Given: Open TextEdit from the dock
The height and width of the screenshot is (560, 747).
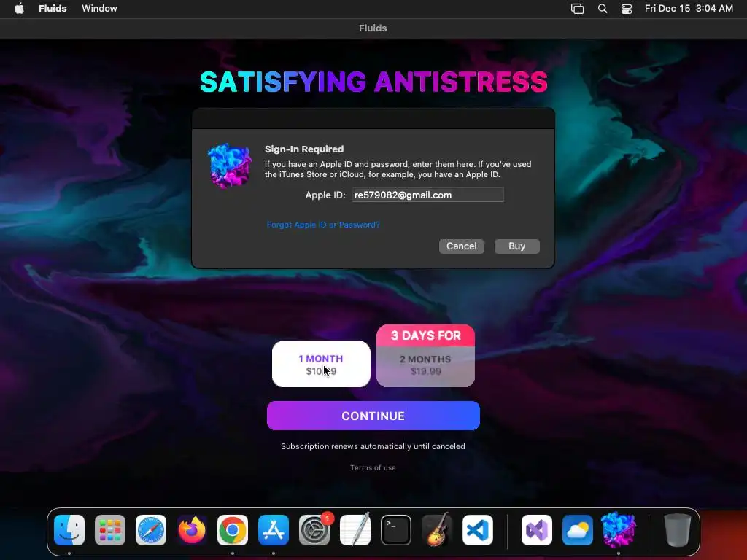Looking at the screenshot, I should click(355, 530).
